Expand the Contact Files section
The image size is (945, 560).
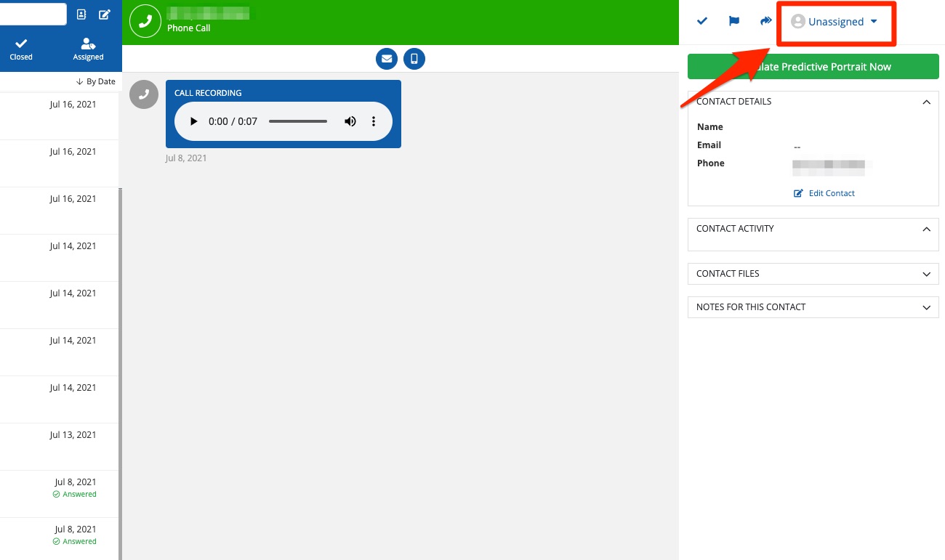coord(926,274)
